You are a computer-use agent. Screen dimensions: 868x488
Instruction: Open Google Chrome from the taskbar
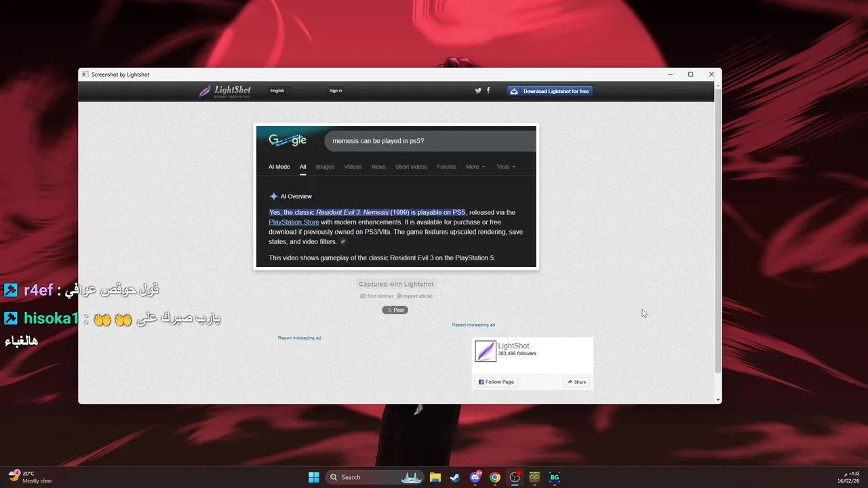pos(495,477)
